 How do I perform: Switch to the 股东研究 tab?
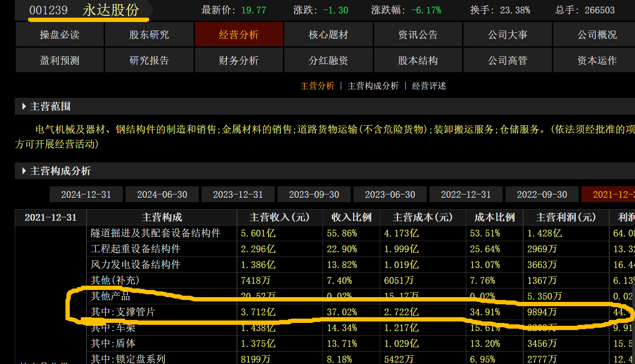tap(149, 34)
